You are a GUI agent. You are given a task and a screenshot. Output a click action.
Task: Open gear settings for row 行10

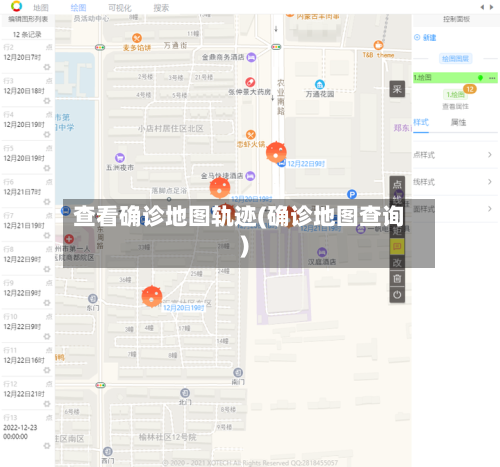click(47, 336)
